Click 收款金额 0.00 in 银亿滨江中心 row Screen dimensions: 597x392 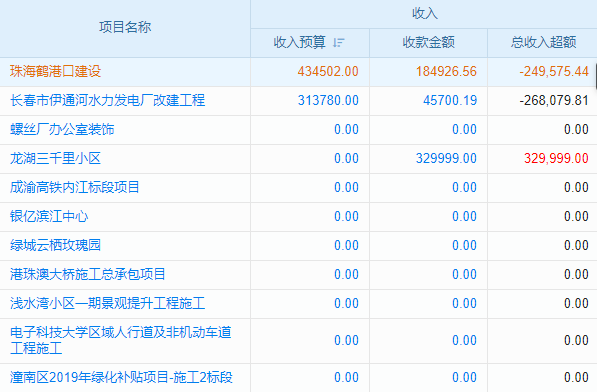tap(464, 216)
